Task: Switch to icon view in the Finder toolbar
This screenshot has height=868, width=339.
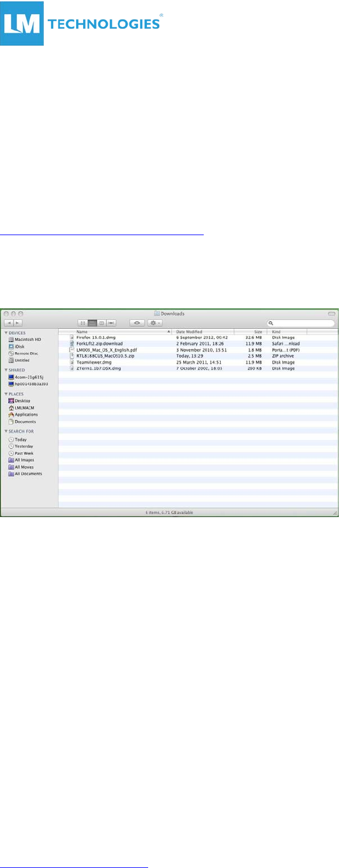Action: pyautogui.click(x=82, y=322)
